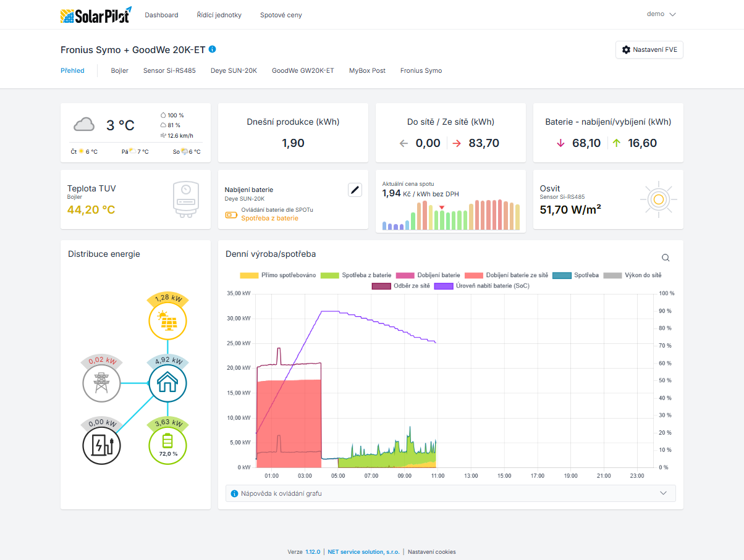Expand the 'Nápověda k ovládání grafu' help panel
Screen dimensions: 744x560
coord(450,493)
